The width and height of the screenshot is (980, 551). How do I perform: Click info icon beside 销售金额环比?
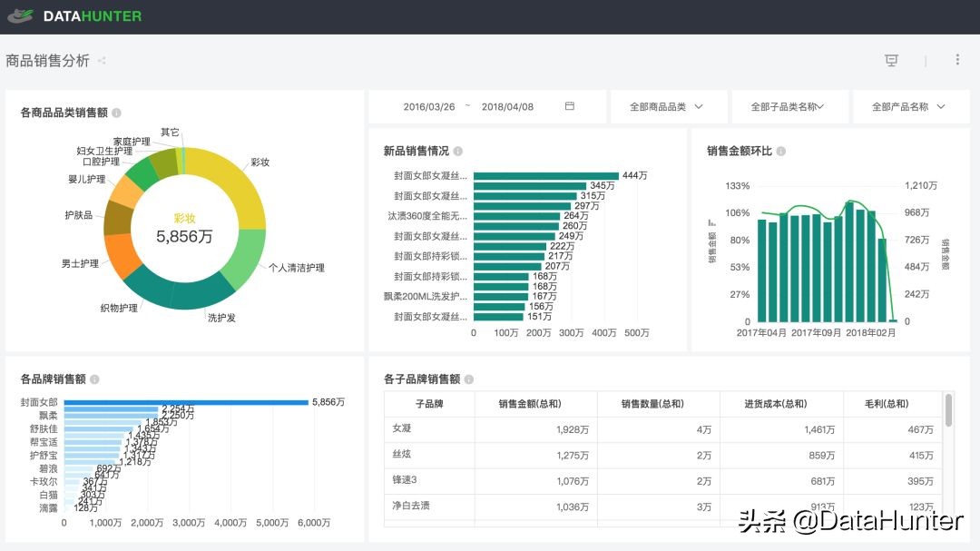click(781, 152)
